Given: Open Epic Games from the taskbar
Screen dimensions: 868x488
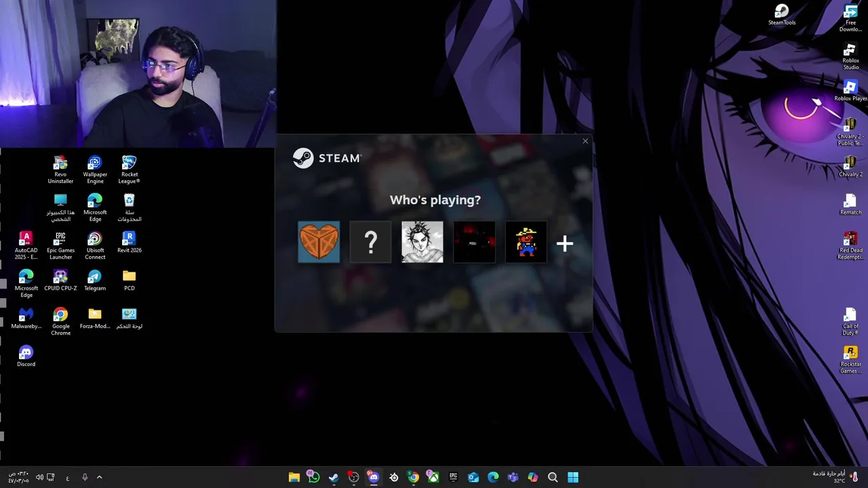Looking at the screenshot, I should point(453,477).
